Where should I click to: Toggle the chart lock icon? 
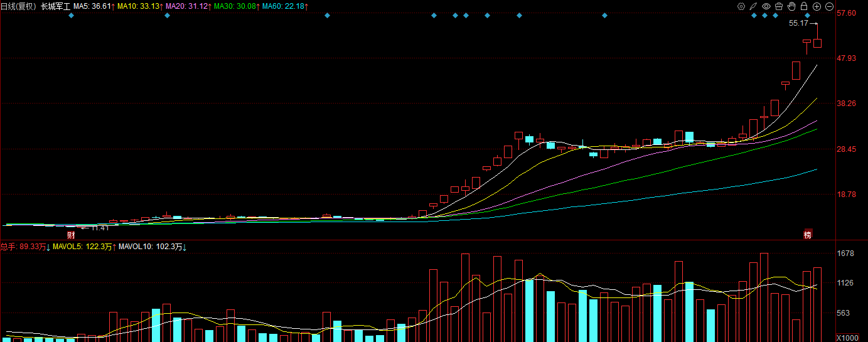point(804,6)
